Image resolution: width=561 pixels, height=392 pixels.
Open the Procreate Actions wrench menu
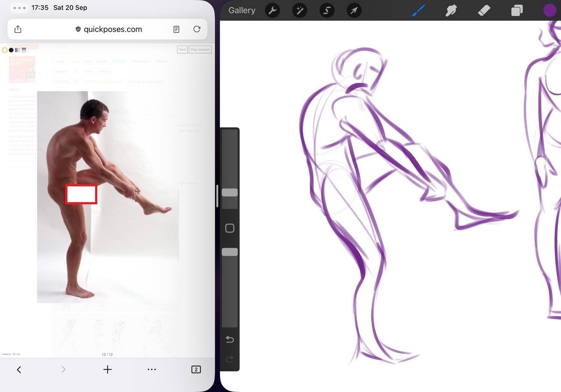[272, 11]
